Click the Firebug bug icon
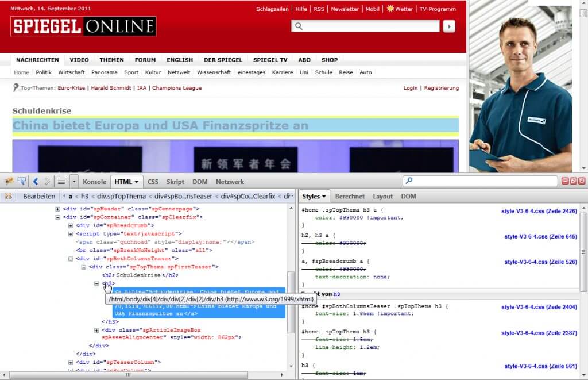Image resolution: width=588 pixels, height=380 pixels. (x=9, y=181)
